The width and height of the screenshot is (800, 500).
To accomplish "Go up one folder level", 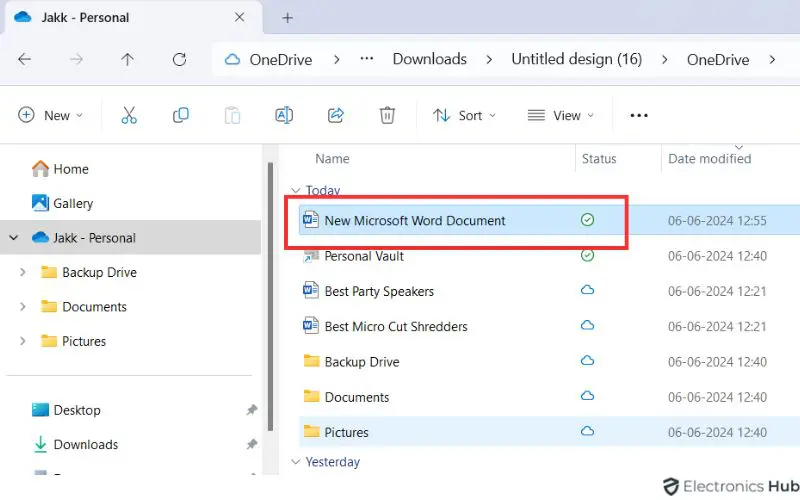I will click(128, 60).
